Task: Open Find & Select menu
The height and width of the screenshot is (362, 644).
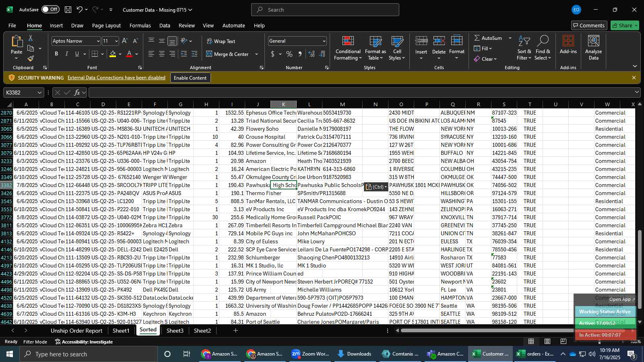Action: pyautogui.click(x=543, y=48)
